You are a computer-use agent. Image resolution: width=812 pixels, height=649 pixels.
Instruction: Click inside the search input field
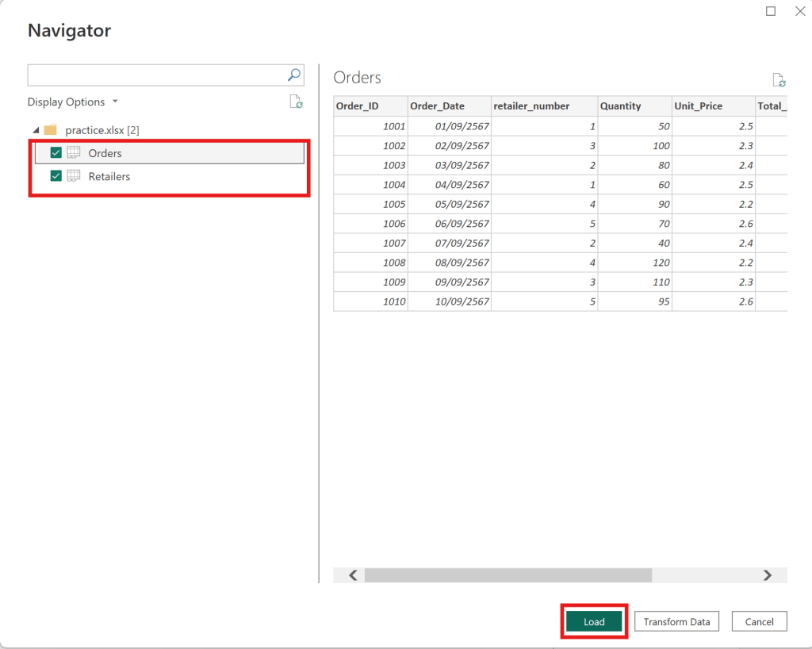click(x=156, y=75)
